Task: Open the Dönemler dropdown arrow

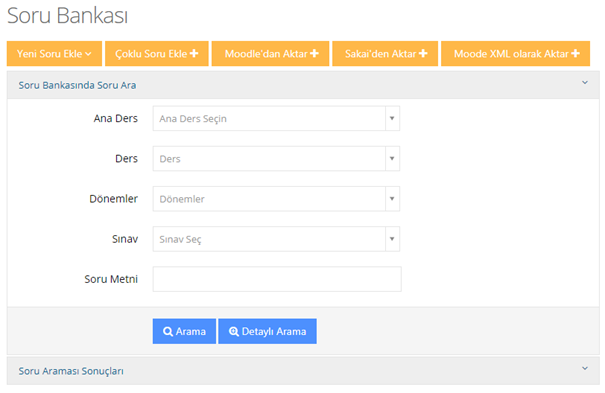Action: pos(392,199)
